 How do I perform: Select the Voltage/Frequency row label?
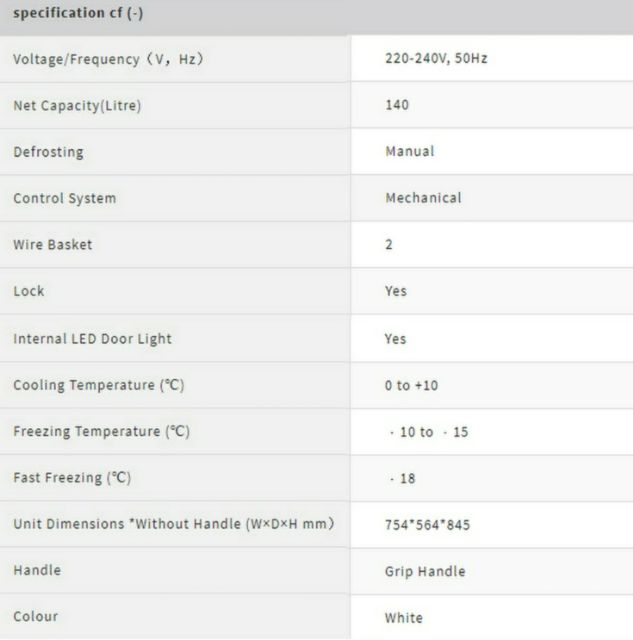pyautogui.click(x=108, y=59)
